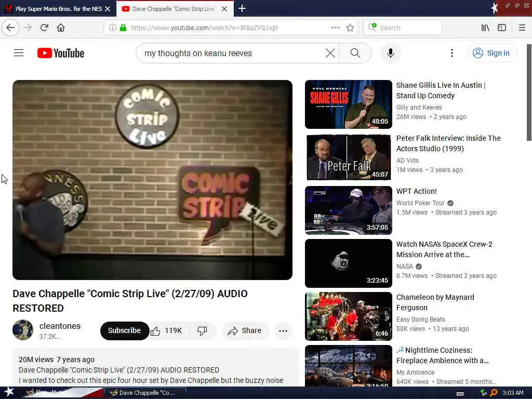This screenshot has height=399, width=532.
Task: Reload the current page
Action: pyautogui.click(x=44, y=28)
